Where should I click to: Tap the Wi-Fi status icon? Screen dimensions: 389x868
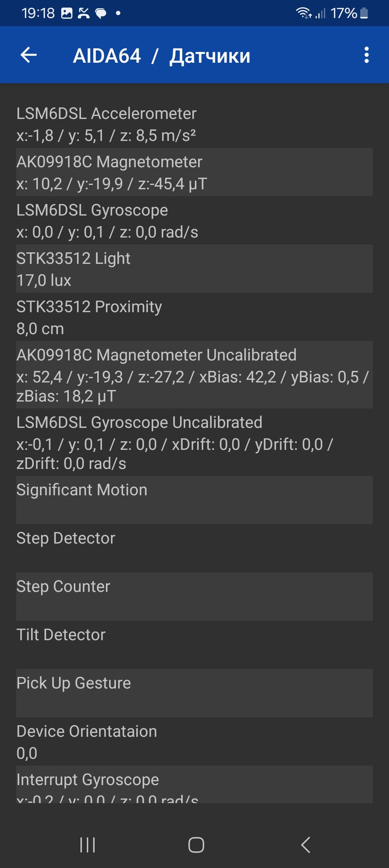click(303, 13)
